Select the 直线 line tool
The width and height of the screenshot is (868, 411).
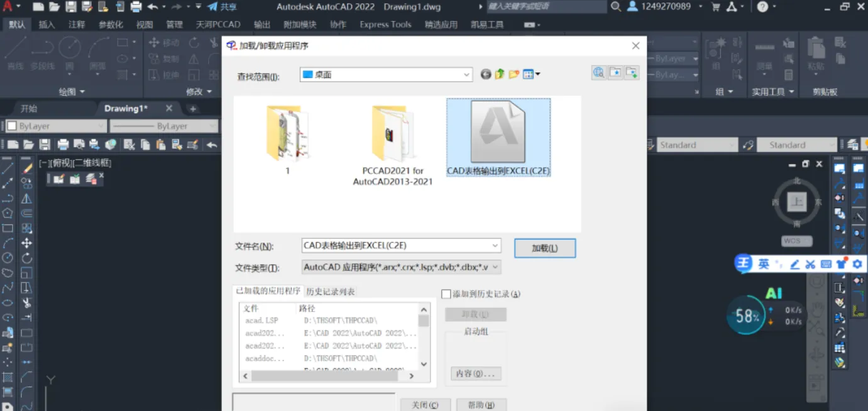15,53
